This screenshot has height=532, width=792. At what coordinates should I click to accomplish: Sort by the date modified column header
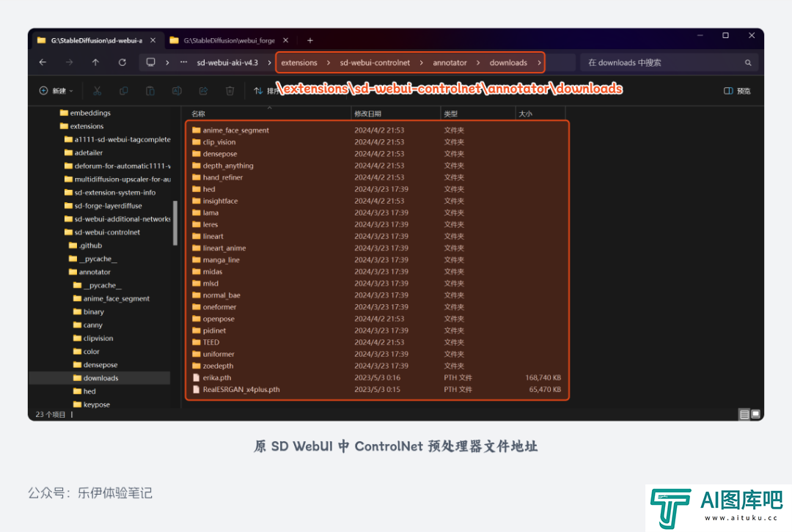pyautogui.click(x=395, y=114)
